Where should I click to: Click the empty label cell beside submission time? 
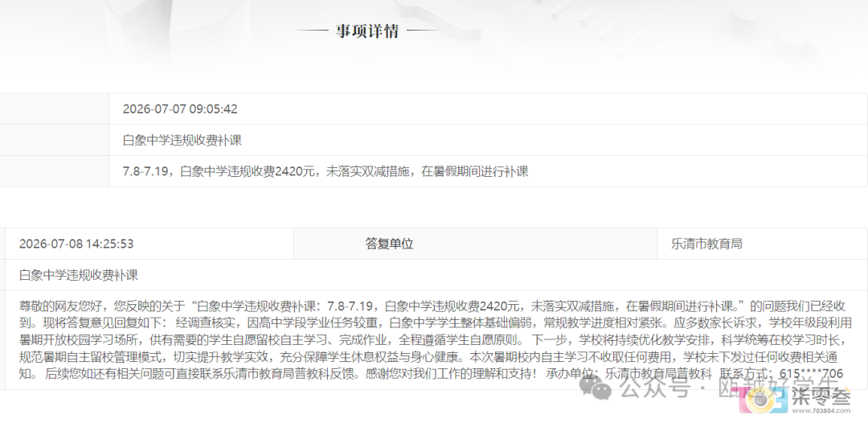coord(55,109)
